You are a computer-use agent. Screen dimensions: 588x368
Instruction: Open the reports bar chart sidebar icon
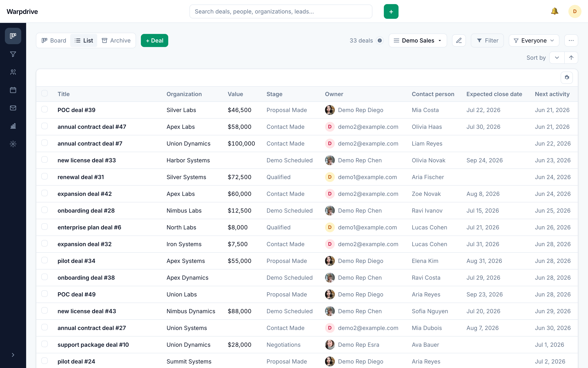click(13, 126)
